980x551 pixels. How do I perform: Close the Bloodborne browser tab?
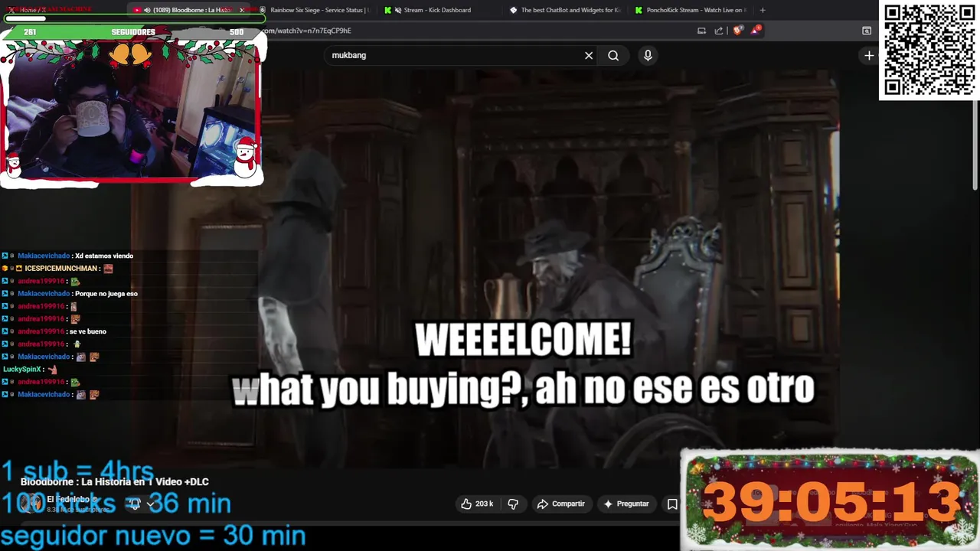click(x=242, y=10)
